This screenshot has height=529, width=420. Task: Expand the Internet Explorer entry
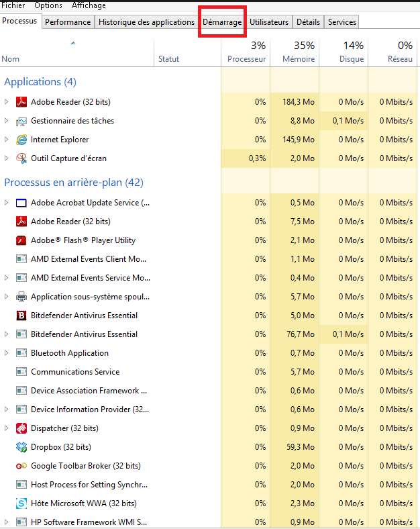pos(6,140)
